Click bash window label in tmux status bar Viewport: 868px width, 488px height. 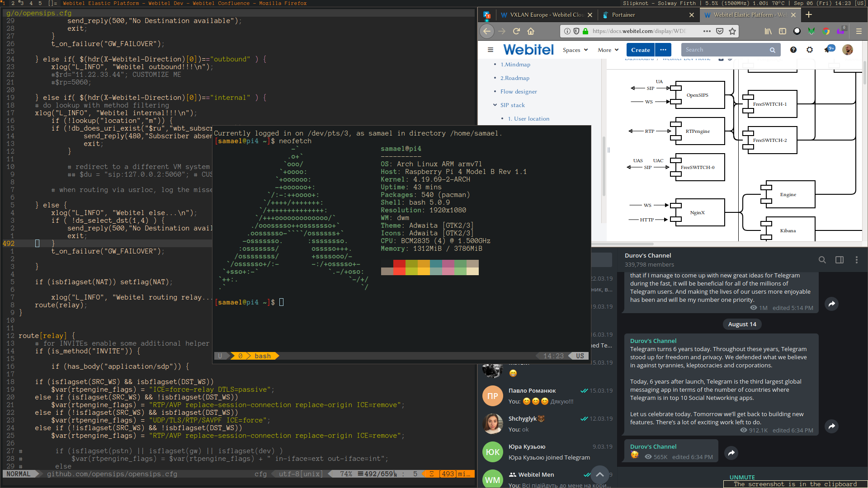263,356
